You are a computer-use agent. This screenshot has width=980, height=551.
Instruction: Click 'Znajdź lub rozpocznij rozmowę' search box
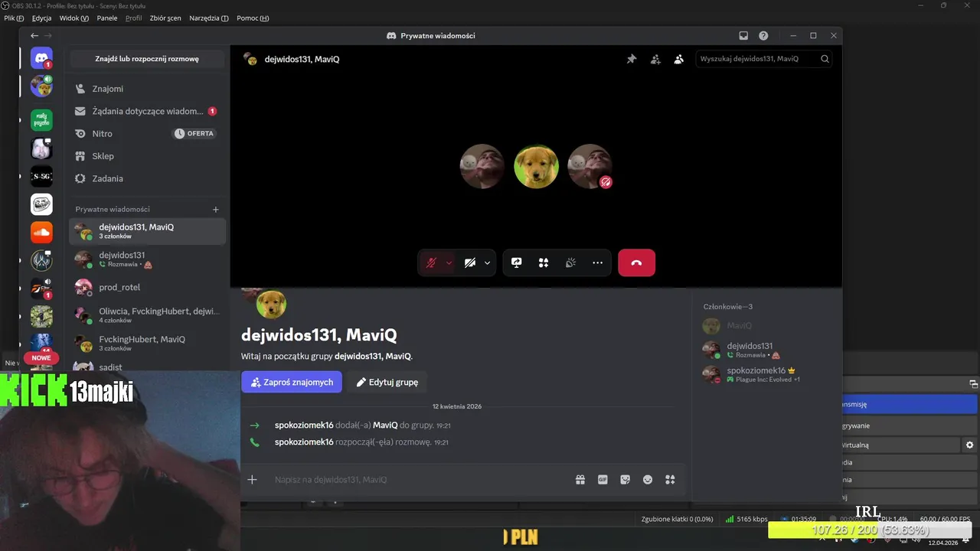tap(147, 58)
